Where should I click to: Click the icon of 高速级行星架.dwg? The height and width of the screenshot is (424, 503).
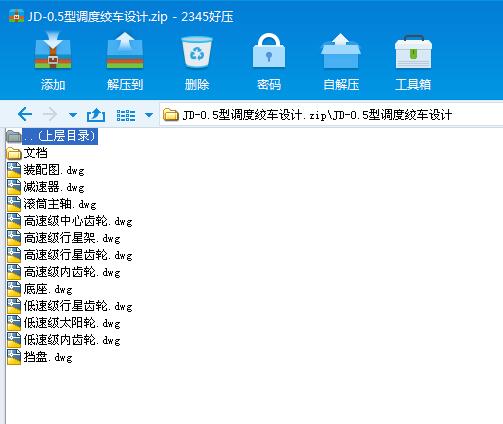[14, 238]
